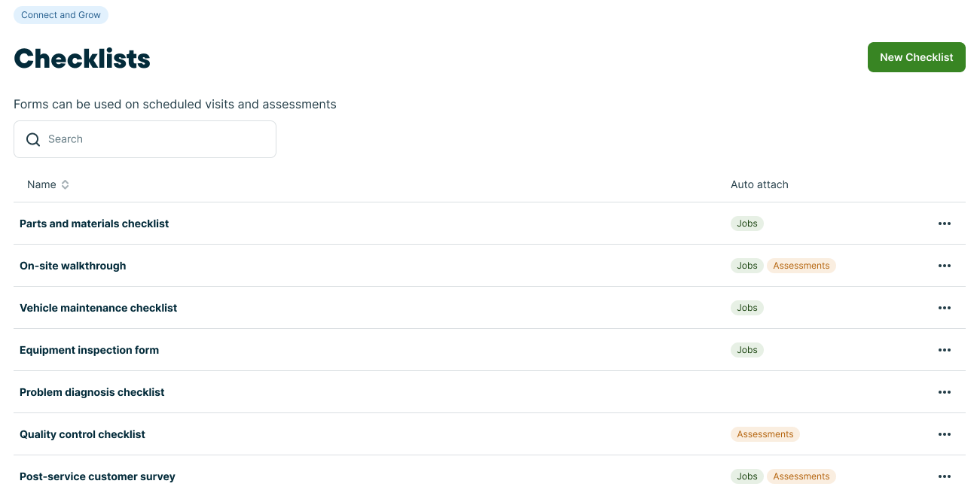Open more options for Quality control checklist

(945, 434)
